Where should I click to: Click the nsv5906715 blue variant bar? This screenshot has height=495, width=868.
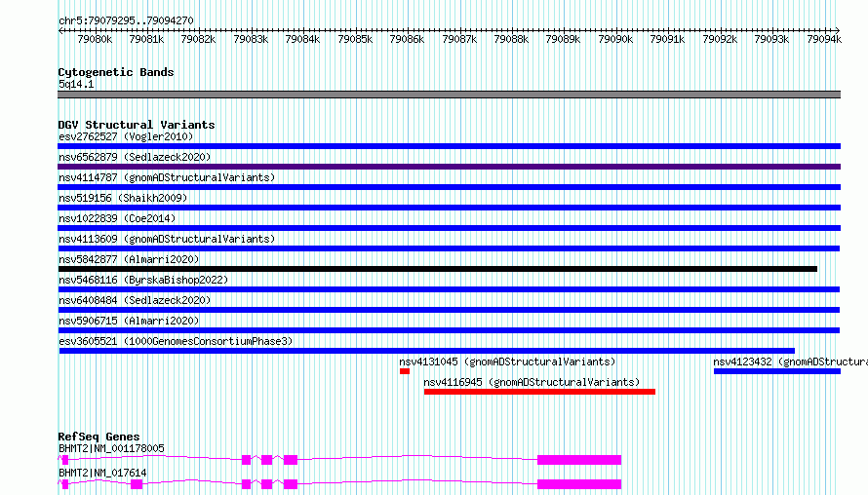tap(449, 330)
